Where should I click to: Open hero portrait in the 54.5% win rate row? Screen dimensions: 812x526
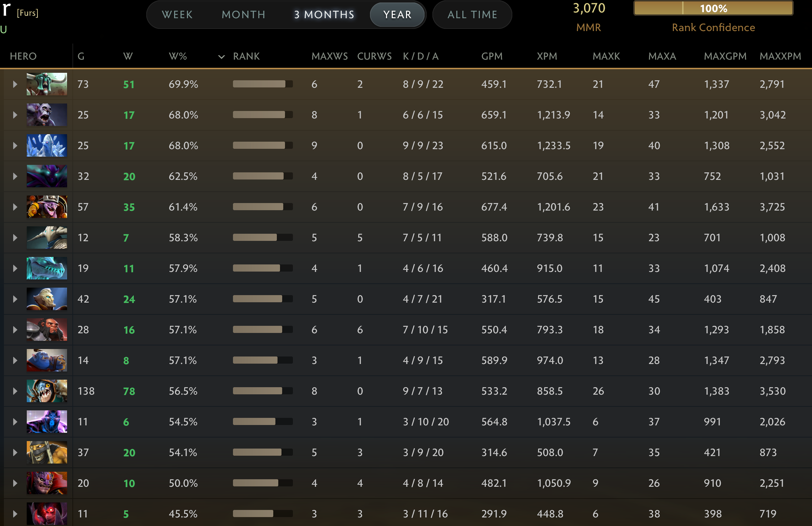point(47,422)
